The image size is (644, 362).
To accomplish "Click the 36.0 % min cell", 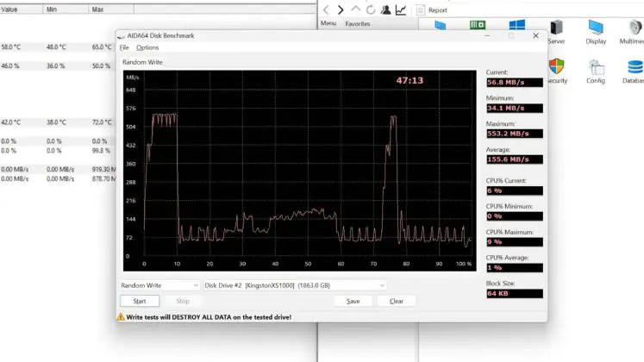I will point(55,66).
